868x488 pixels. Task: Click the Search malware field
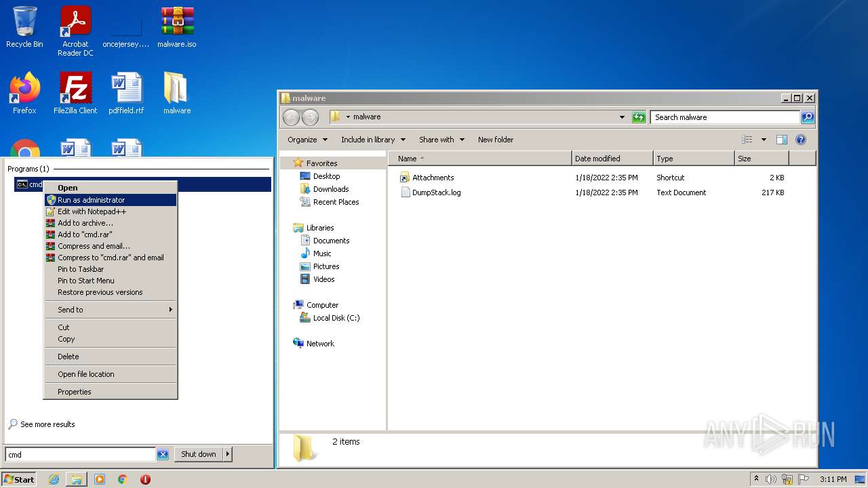725,117
